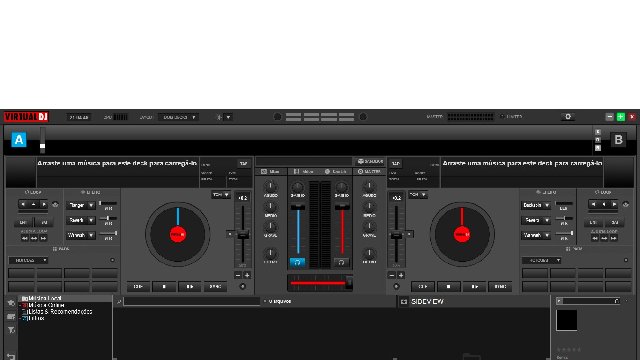Click deck B gain knob
The image size is (640, 360).
(x=341, y=187)
